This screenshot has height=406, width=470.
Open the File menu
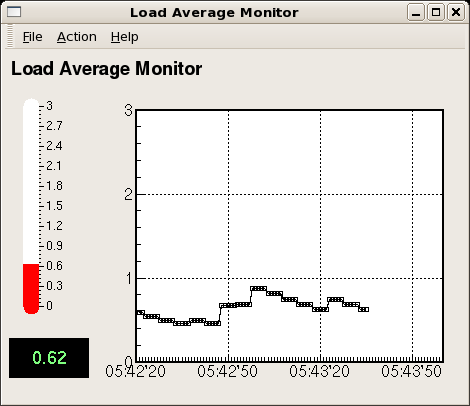[32, 37]
